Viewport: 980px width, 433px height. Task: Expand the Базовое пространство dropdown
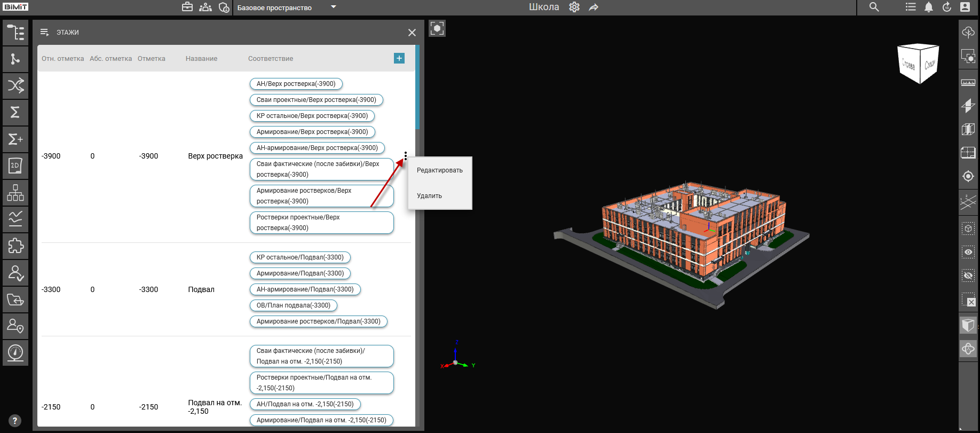click(x=334, y=7)
